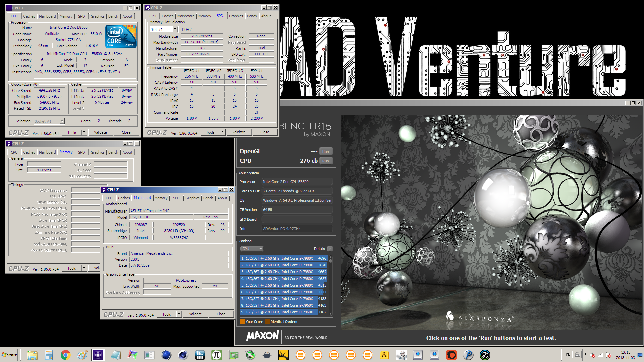Click the white robot taskbar icon

click(401, 355)
